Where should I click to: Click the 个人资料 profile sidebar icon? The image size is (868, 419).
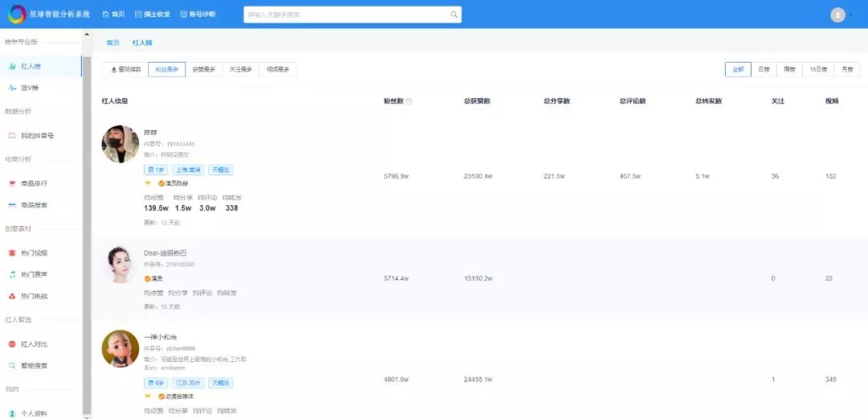click(12, 413)
